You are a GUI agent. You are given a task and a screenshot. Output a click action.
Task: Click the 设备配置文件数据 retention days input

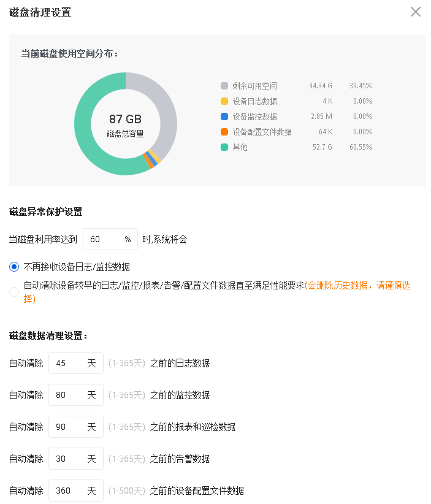(x=69, y=491)
